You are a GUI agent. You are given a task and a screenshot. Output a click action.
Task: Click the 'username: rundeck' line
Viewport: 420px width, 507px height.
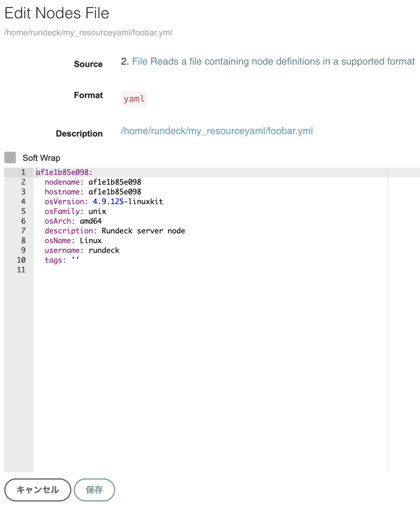[x=82, y=250]
